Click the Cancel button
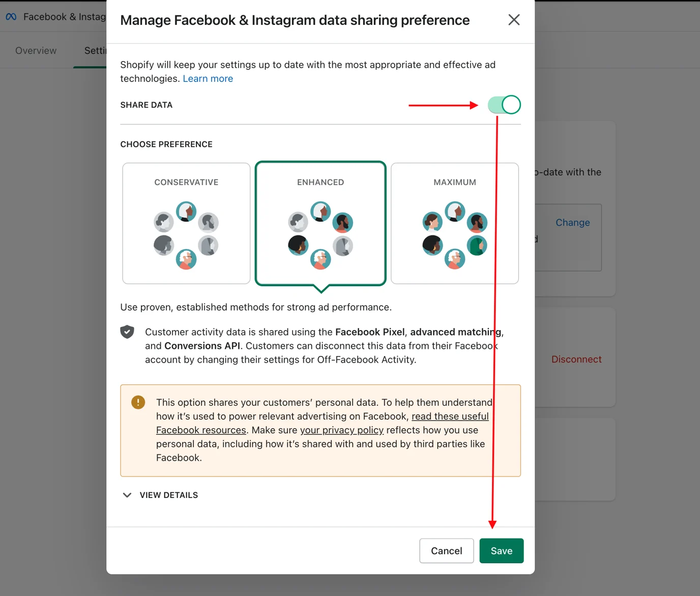The image size is (700, 596). point(447,551)
